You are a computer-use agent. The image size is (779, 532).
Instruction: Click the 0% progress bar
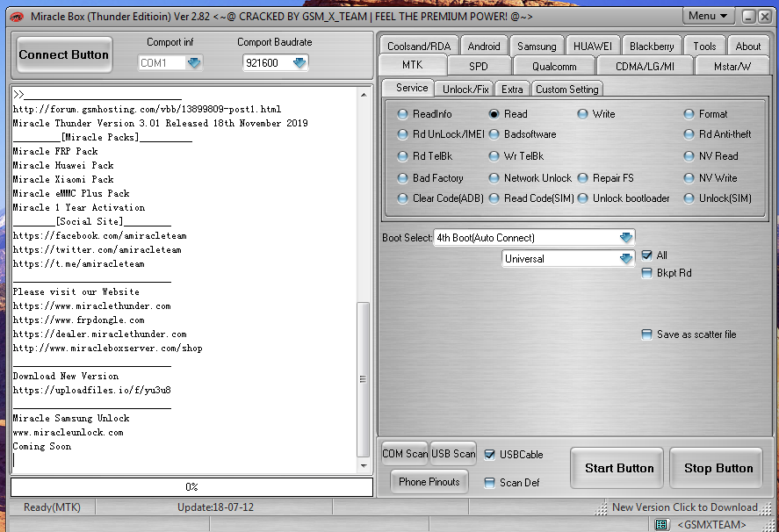pos(191,487)
